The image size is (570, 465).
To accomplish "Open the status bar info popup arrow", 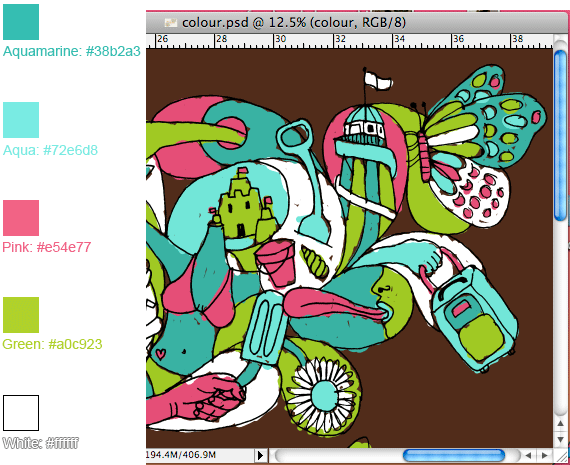I will point(261,455).
